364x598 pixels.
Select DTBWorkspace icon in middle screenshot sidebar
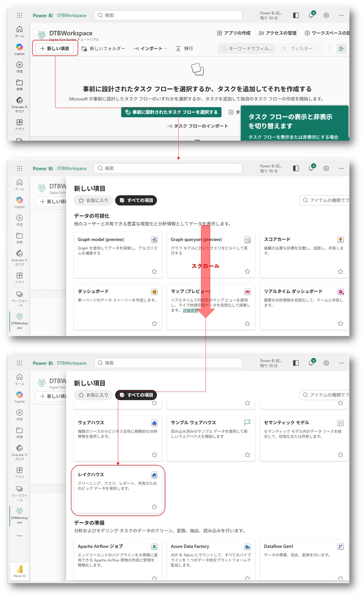coord(19,316)
